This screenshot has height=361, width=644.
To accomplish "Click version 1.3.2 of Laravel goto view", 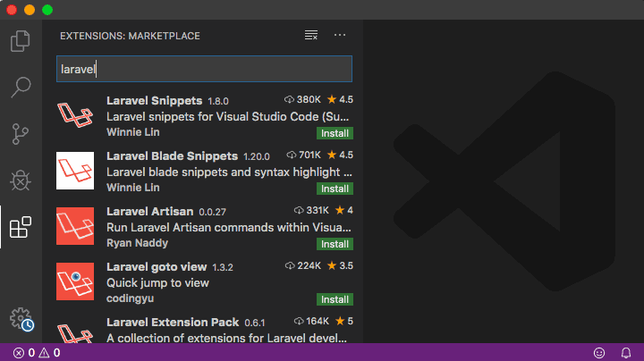I will (x=223, y=267).
